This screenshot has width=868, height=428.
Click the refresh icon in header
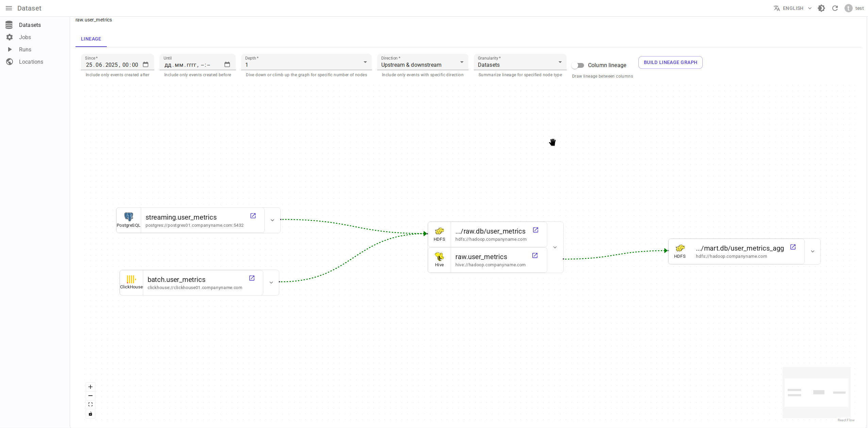tap(835, 8)
